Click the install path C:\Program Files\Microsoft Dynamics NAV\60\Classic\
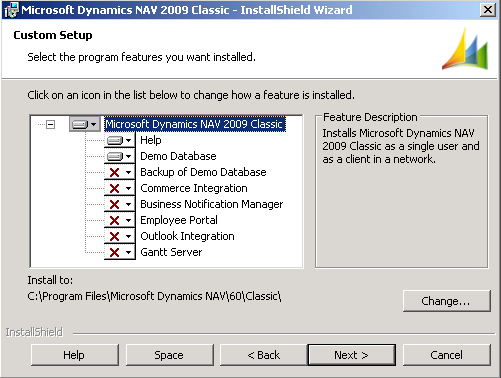This screenshot has height=378, width=501. pos(154,296)
